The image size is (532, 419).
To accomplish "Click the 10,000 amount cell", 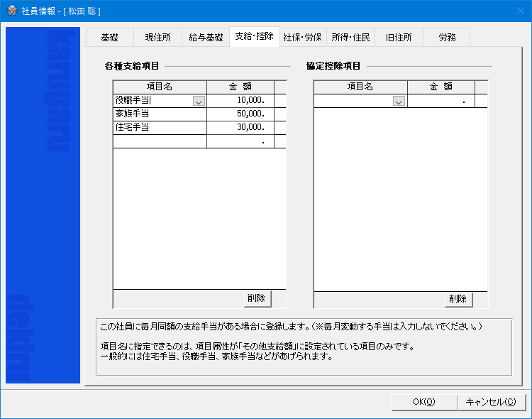I will pos(240,101).
